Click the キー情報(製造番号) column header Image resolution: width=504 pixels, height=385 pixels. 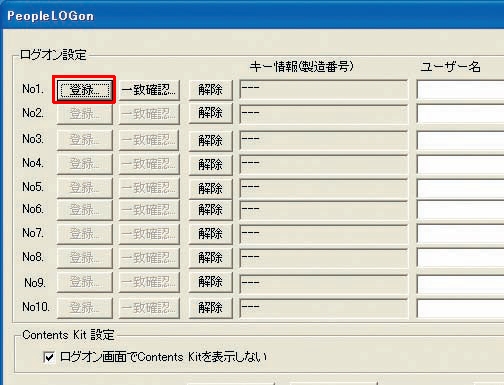coord(302,67)
